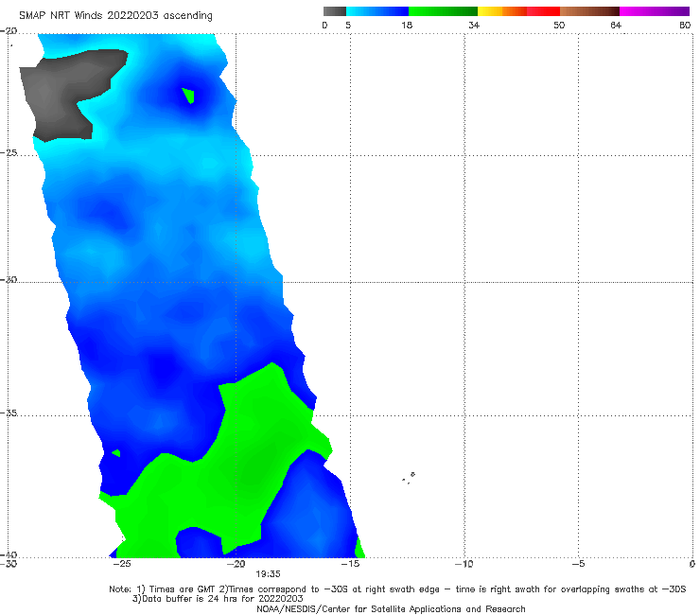Viewport: 700px width, 615px height.
Task: Click the '80' label at the color bar end
Action: click(x=685, y=25)
